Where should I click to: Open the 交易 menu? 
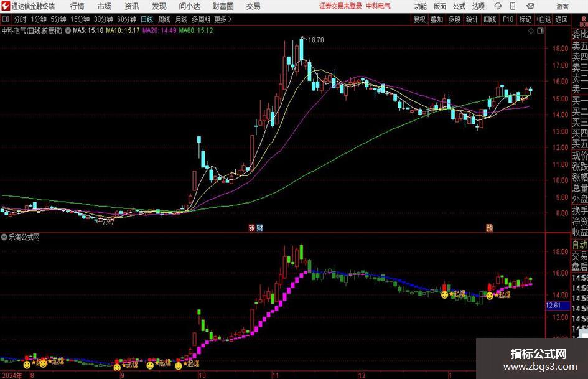pos(253,6)
